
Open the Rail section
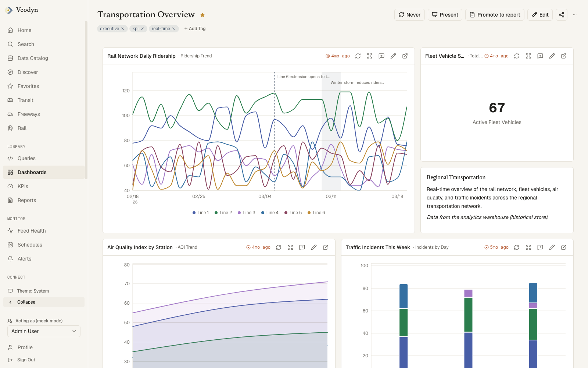(44, 128)
